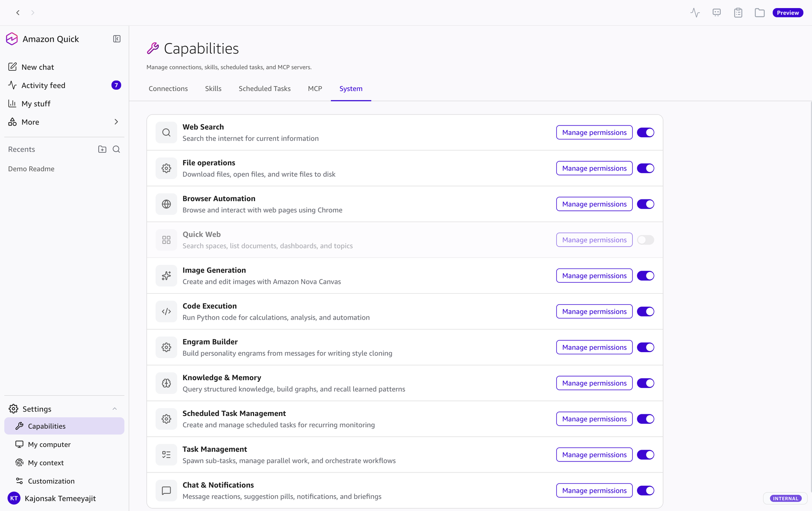Start a New chat
This screenshot has width=812, height=511.
click(x=37, y=67)
